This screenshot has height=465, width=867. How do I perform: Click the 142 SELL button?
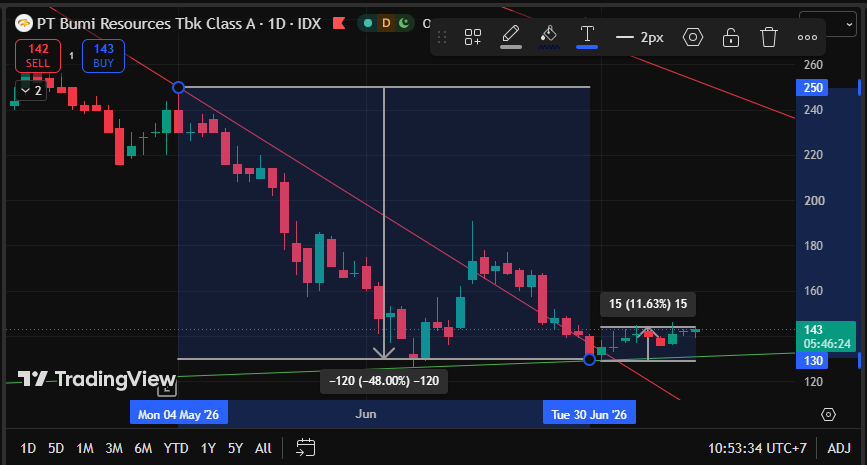pos(38,56)
